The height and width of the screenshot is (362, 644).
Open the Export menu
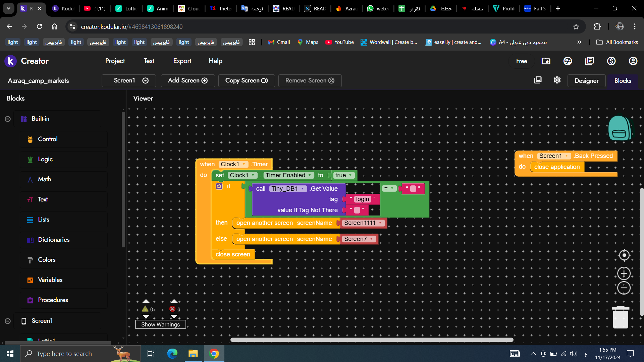(182, 61)
